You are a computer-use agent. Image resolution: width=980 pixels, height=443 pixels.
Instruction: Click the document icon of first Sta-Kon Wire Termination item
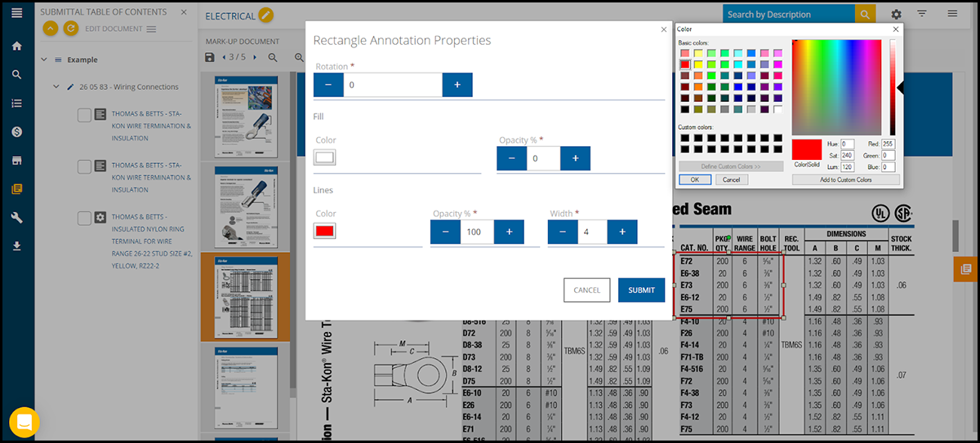(100, 116)
